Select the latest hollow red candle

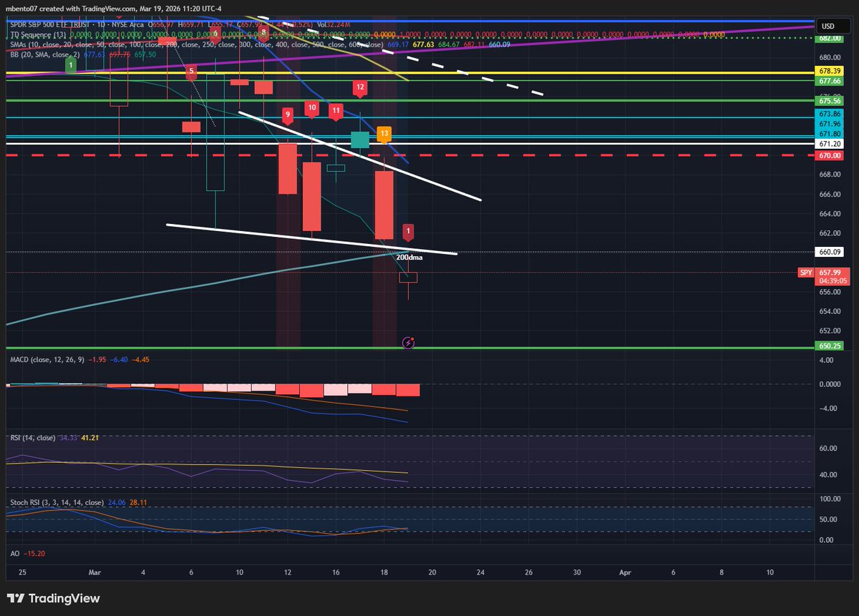408,277
